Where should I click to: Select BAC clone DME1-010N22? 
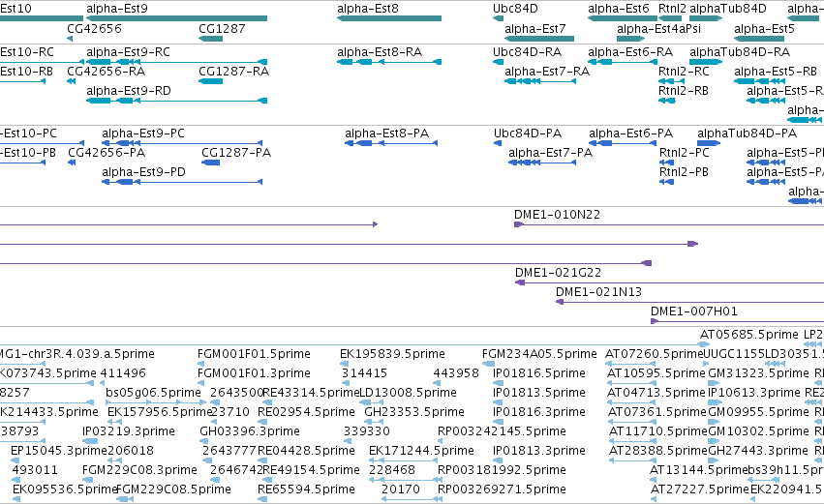pos(557,215)
